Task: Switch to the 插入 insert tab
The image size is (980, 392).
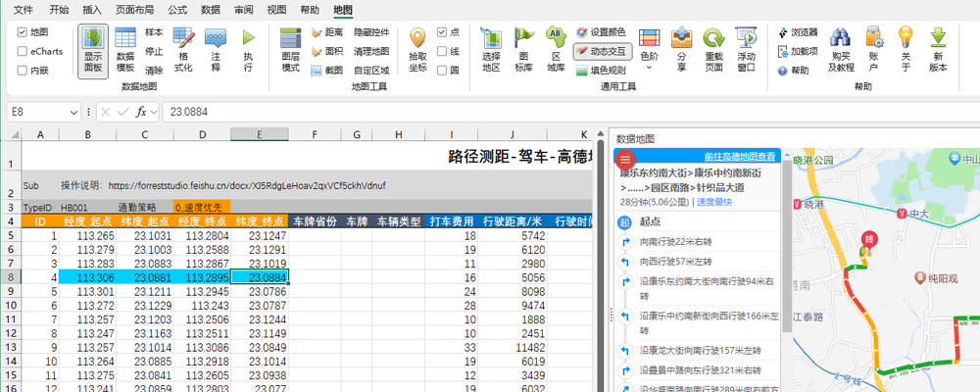Action: [92, 10]
